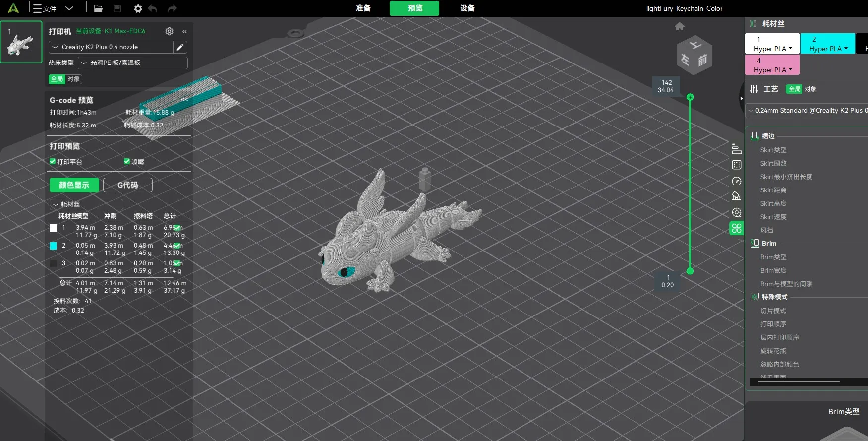Collapse the 打印机 panel with chevrons

click(x=184, y=31)
